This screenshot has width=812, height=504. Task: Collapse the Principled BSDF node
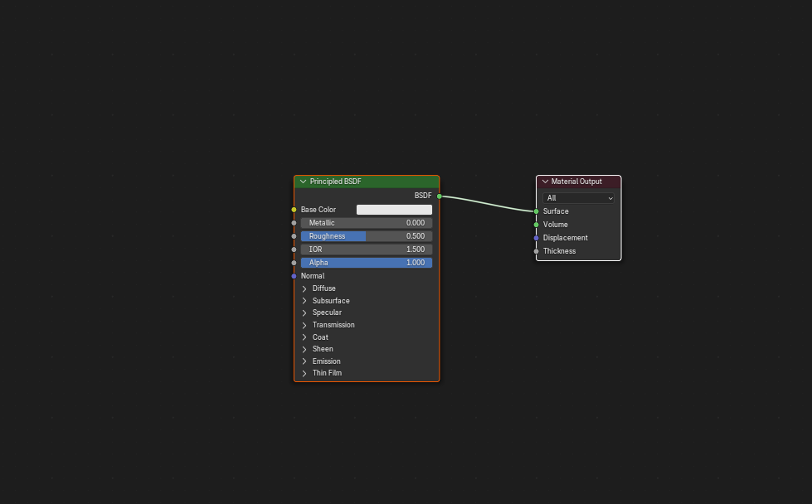[303, 182]
